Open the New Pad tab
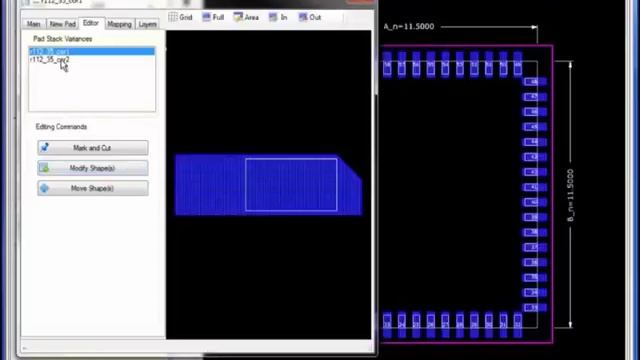 [62, 24]
